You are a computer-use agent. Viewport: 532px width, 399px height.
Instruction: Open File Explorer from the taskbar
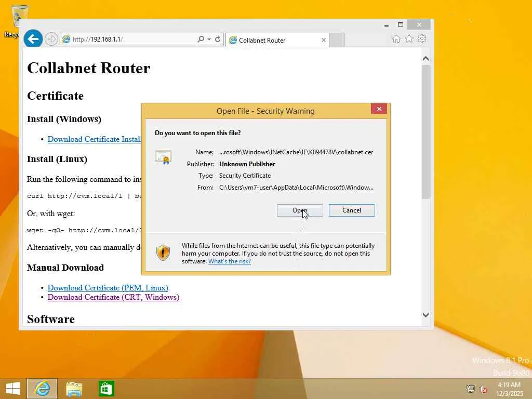[x=74, y=389]
